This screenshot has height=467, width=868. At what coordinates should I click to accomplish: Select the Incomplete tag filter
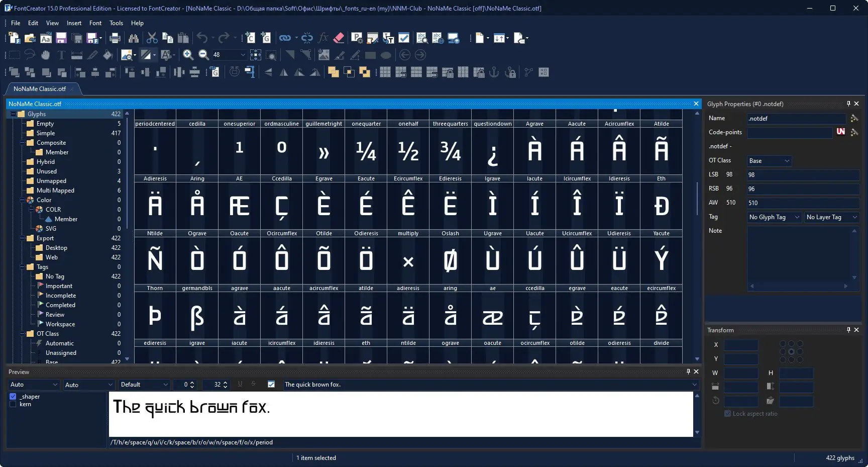[x=61, y=296]
